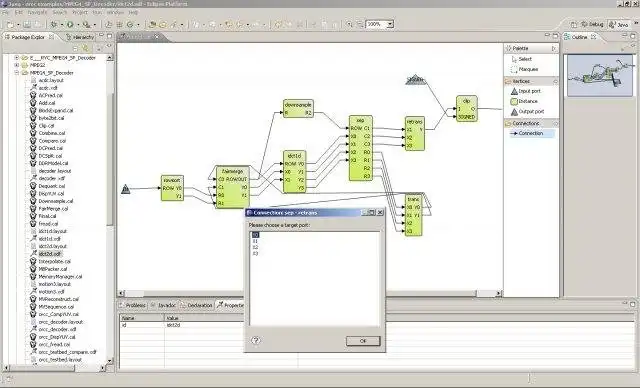Open the Run button dropdown arrow
640x388 pixels.
pos(78,25)
